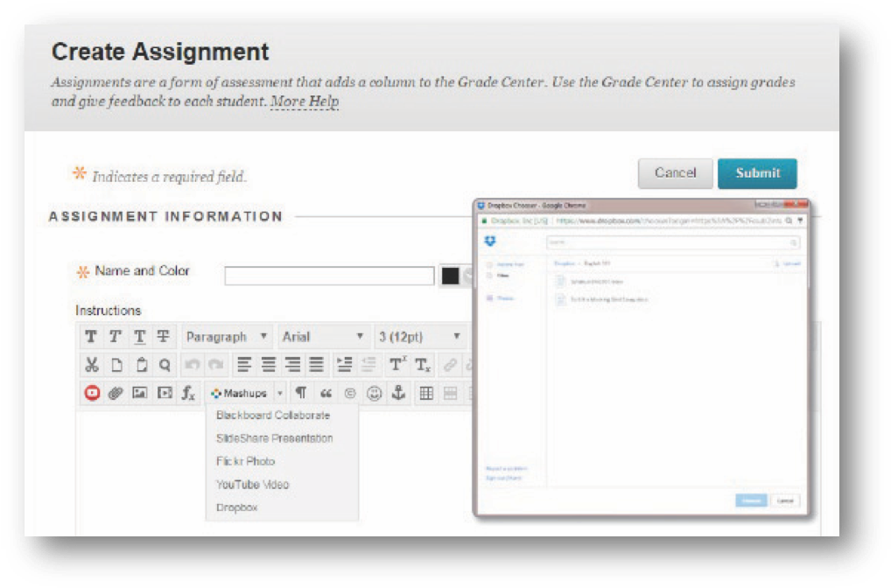Image resolution: width=891 pixels, height=588 pixels.
Task: Apply strikethrough formatting in the editor
Action: (163, 337)
